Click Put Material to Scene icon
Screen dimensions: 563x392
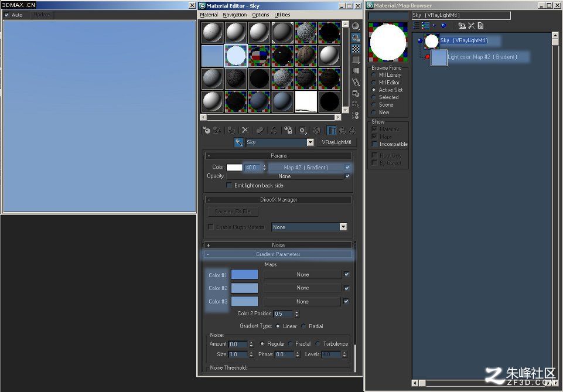pos(217,130)
